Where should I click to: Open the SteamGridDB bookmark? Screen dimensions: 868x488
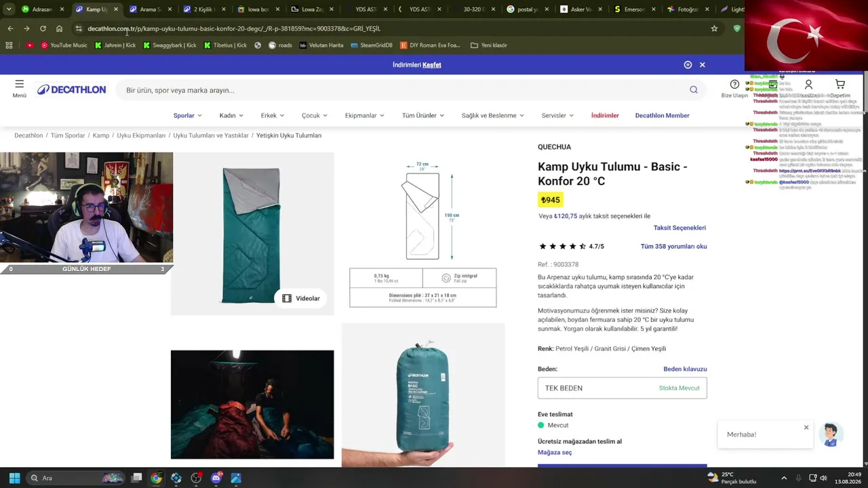[x=372, y=45]
